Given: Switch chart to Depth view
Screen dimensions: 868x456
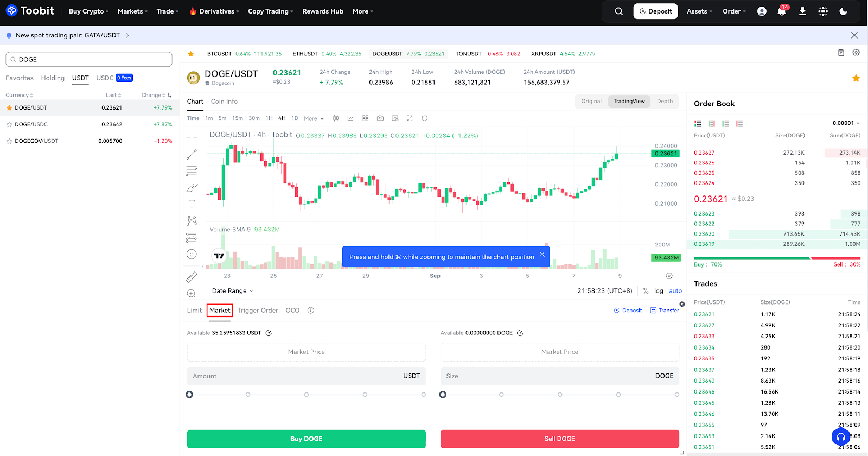Looking at the screenshot, I should (x=665, y=102).
